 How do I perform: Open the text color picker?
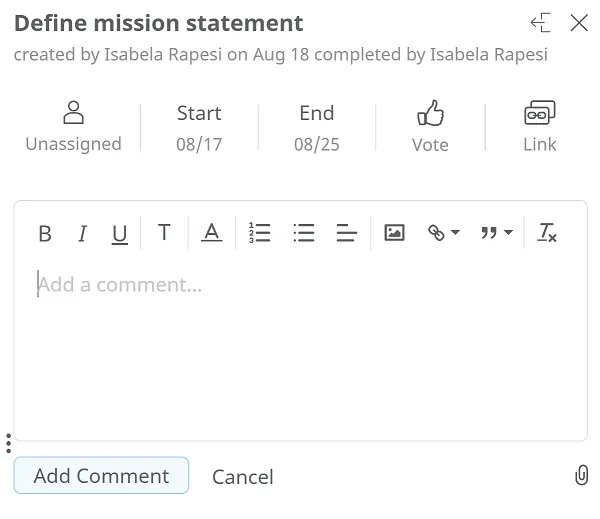tap(211, 233)
